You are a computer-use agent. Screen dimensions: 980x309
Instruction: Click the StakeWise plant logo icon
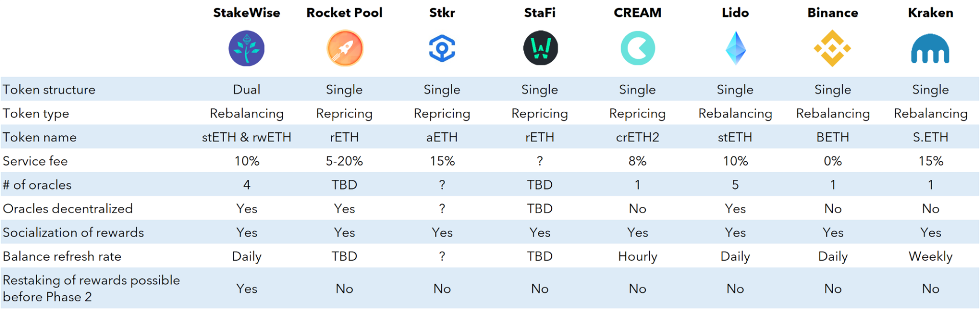point(247,49)
